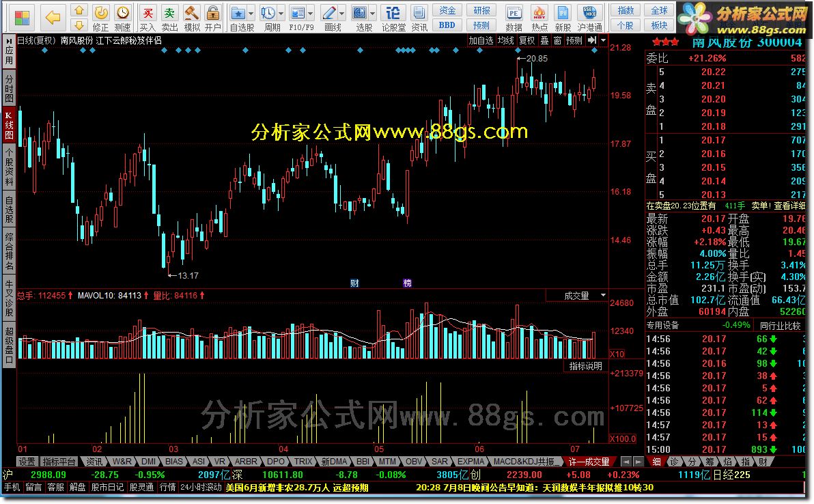
Task: Select the 许一成交量 indicator tab
Action: (x=589, y=462)
